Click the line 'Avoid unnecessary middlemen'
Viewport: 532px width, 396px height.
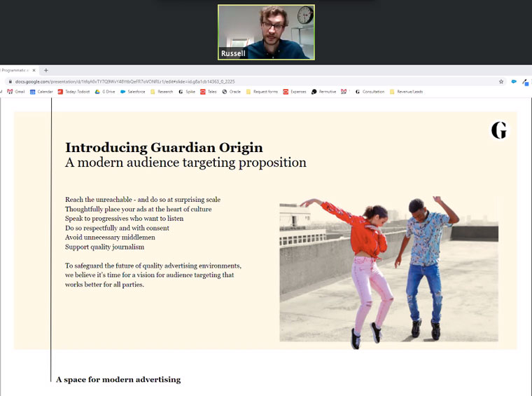tap(110, 238)
